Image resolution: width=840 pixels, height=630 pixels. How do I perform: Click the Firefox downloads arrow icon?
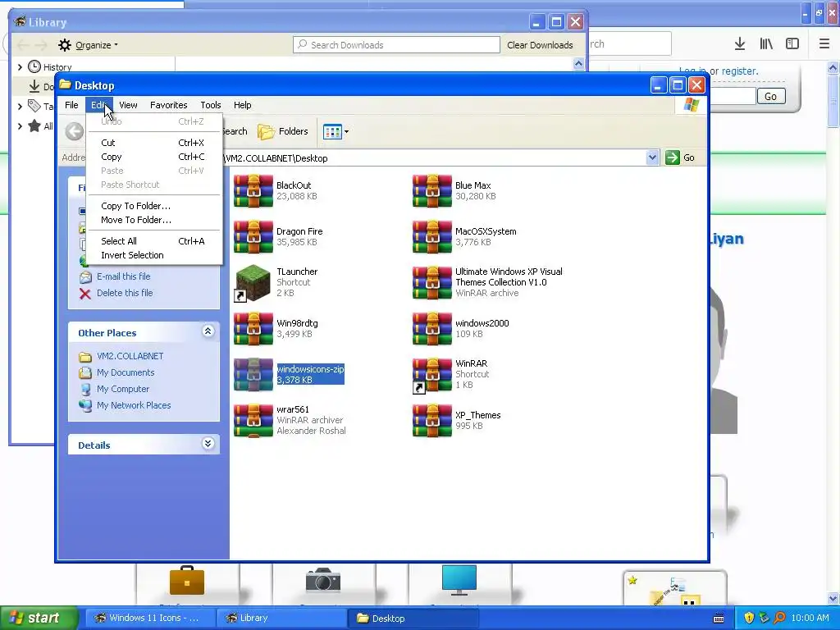pos(740,44)
